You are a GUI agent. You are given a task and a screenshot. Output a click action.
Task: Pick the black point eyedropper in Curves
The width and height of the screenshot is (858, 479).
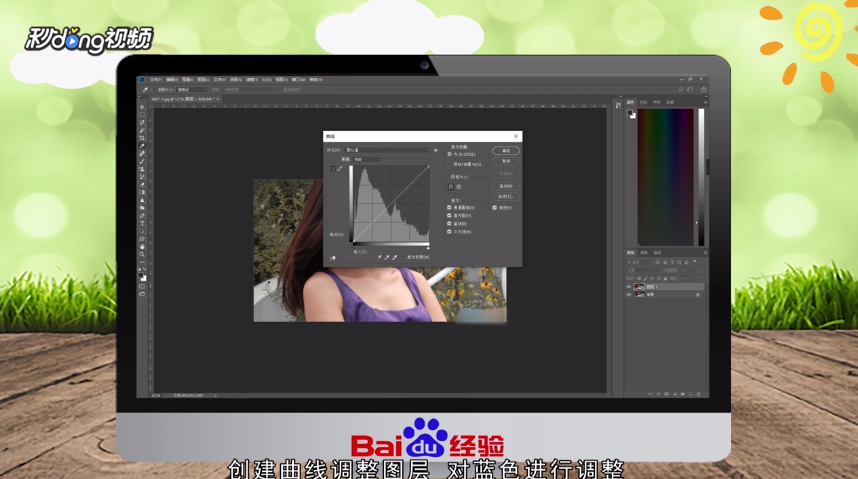tap(379, 257)
